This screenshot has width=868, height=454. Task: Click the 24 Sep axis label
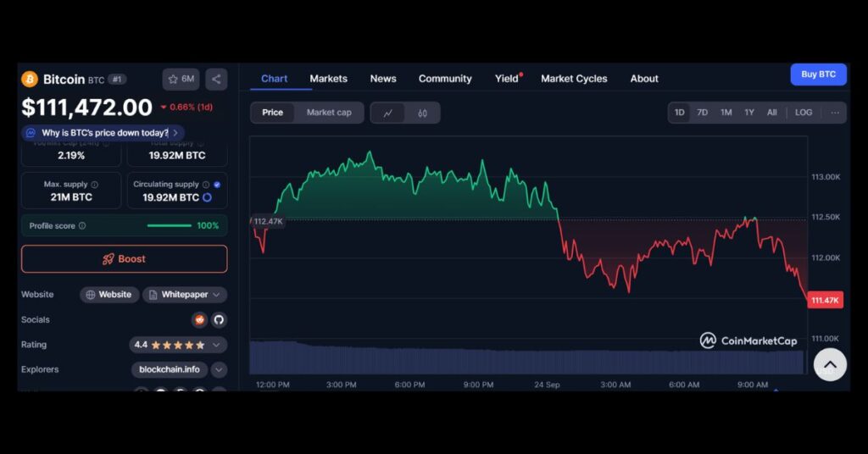tap(547, 385)
